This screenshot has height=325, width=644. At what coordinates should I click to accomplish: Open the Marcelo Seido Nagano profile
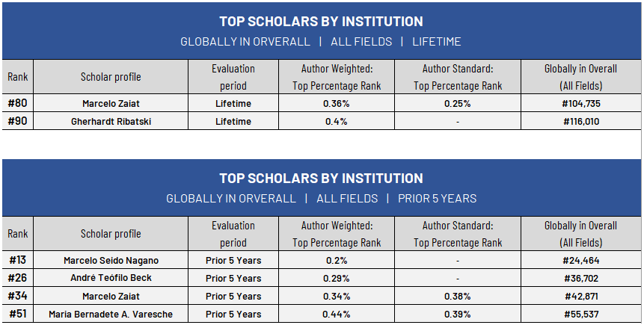click(x=111, y=260)
